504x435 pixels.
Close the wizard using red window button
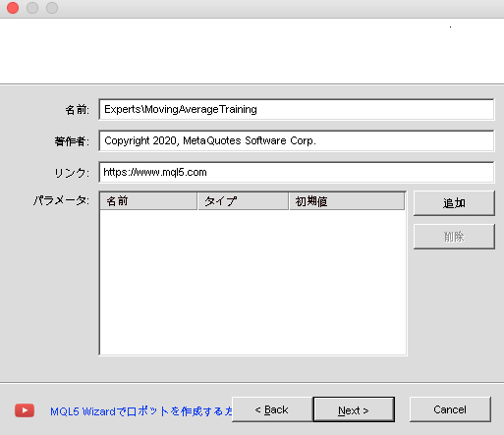pyautogui.click(x=13, y=8)
